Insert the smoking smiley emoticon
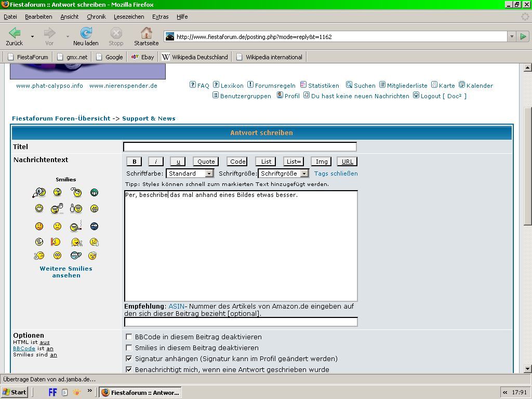 (x=76, y=226)
